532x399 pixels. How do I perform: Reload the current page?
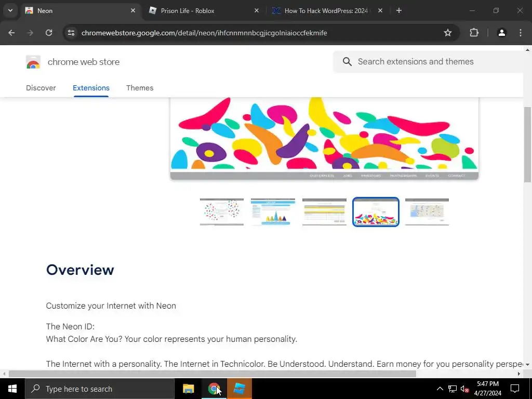click(49, 33)
